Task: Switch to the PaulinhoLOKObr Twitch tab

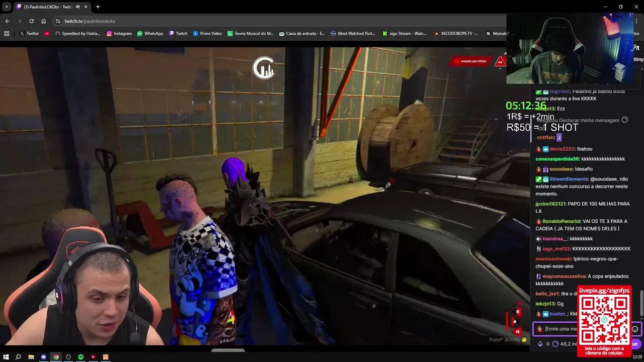Action: tap(48, 7)
